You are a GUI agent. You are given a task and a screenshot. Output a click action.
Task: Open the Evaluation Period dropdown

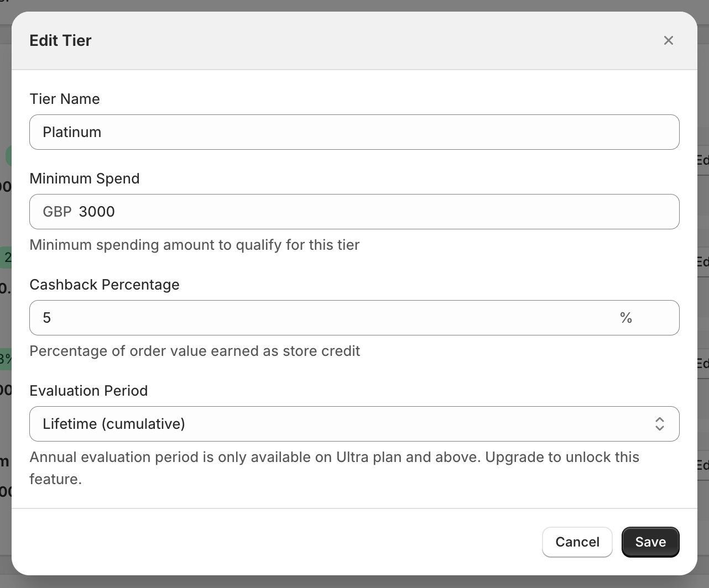pos(354,424)
